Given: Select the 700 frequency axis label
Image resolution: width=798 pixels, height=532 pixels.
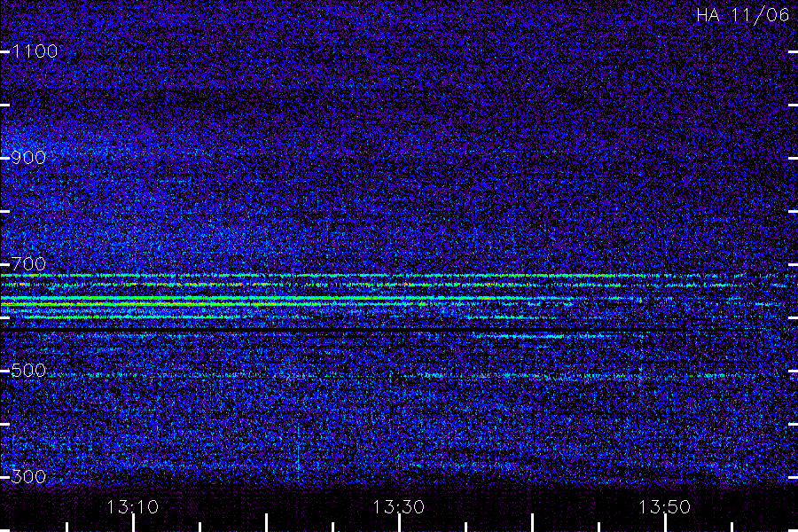Looking at the screenshot, I should pyautogui.click(x=28, y=263).
